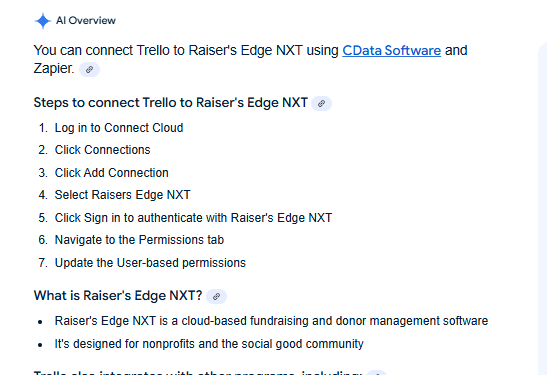Click the What is Raiser's Edge NXT? heading
This screenshot has width=547, height=375.
118,296
